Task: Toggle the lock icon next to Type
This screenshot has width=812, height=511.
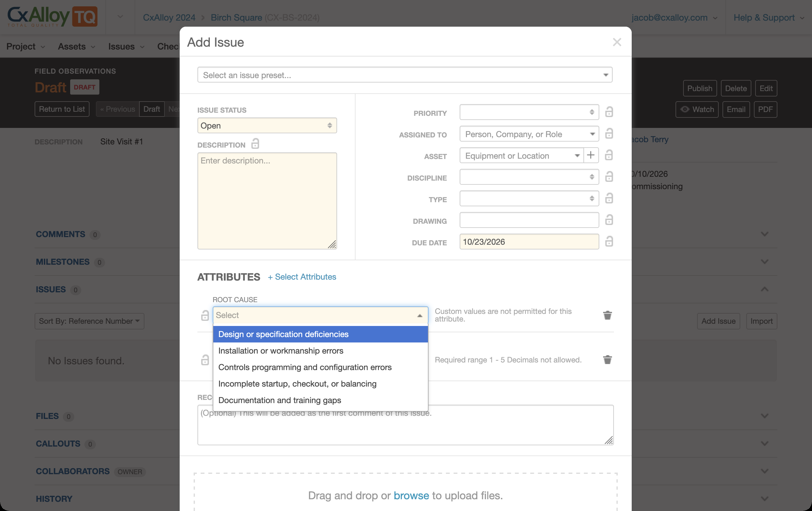Action: (x=609, y=198)
